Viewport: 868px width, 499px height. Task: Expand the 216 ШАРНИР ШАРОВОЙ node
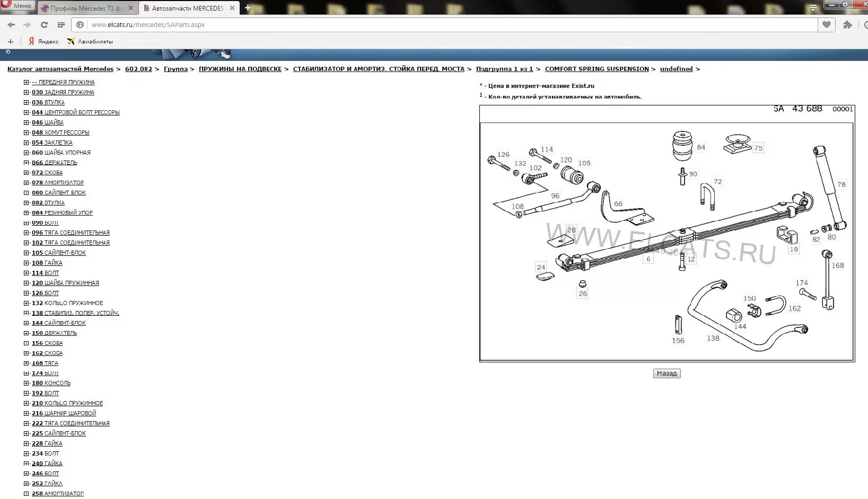pyautogui.click(x=27, y=413)
